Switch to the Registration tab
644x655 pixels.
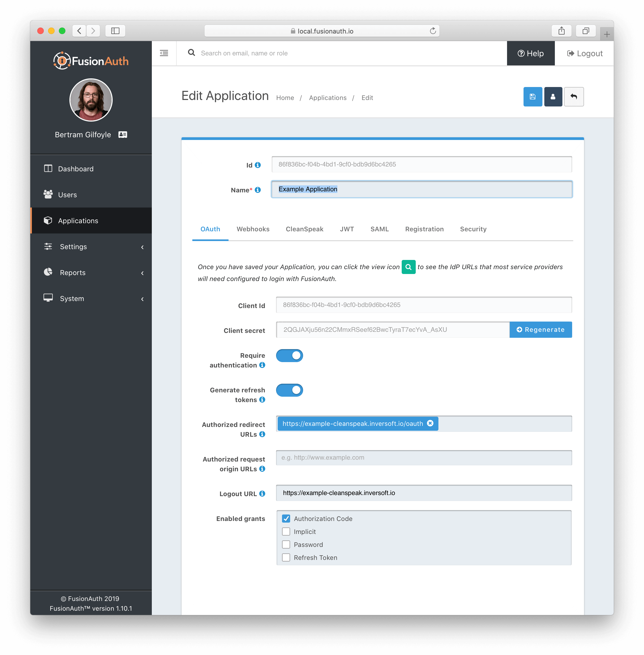click(x=424, y=229)
